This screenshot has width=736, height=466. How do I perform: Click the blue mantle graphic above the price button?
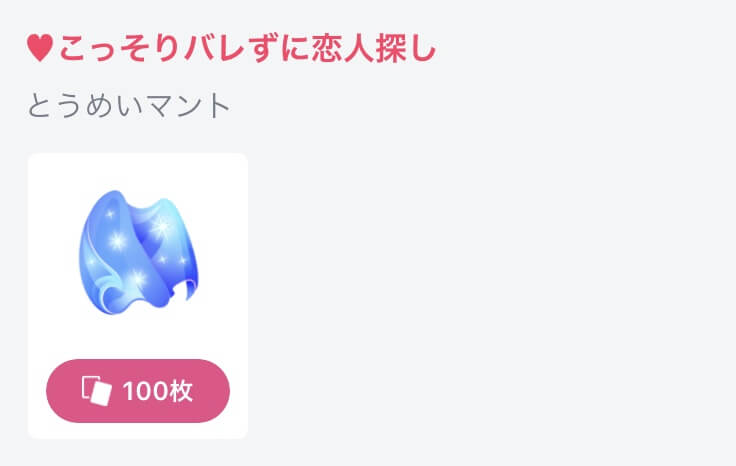tap(138, 252)
